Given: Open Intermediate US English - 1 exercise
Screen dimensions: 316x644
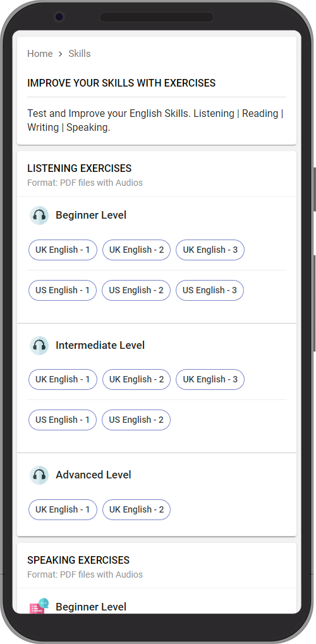Looking at the screenshot, I should point(63,420).
